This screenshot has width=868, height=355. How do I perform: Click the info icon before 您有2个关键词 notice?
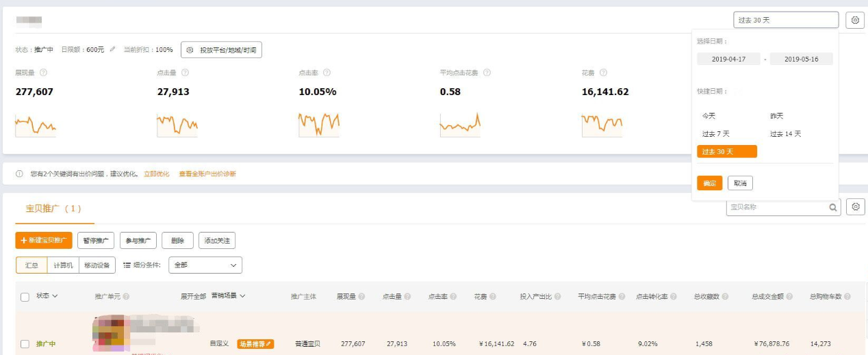click(20, 174)
